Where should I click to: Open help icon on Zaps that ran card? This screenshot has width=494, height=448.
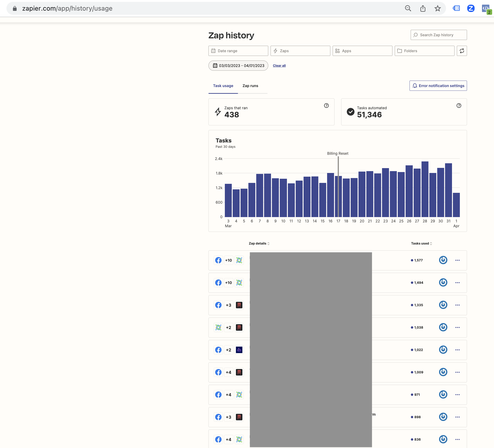point(326,105)
